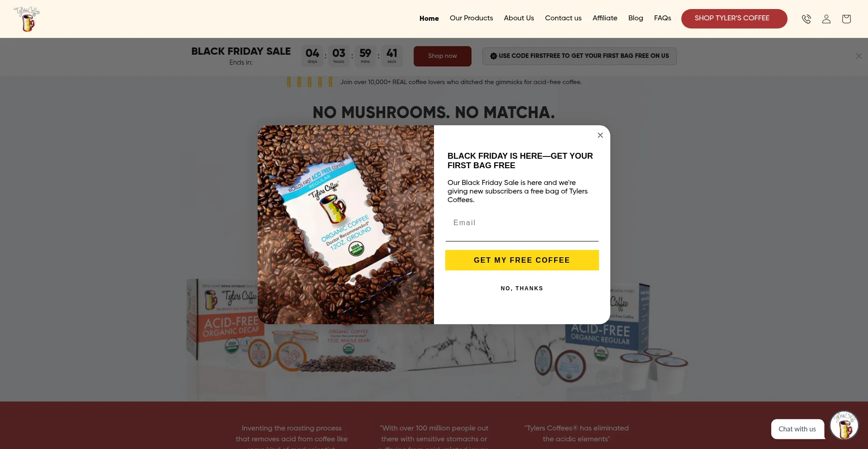Image resolution: width=868 pixels, height=449 pixels.
Task: Click the Get My Free Coffee button
Action: [x=522, y=260]
